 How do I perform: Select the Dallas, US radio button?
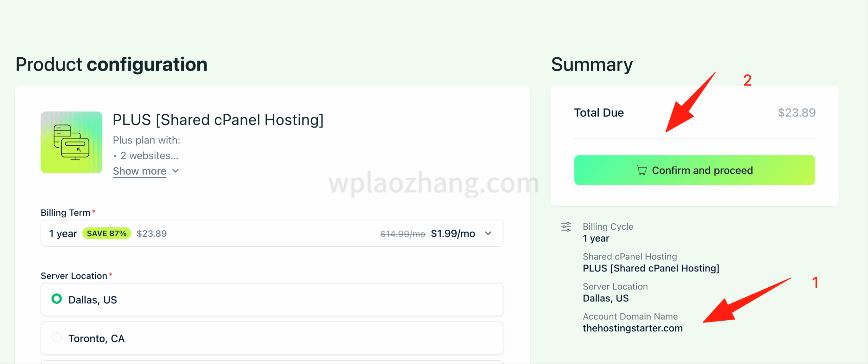[57, 299]
